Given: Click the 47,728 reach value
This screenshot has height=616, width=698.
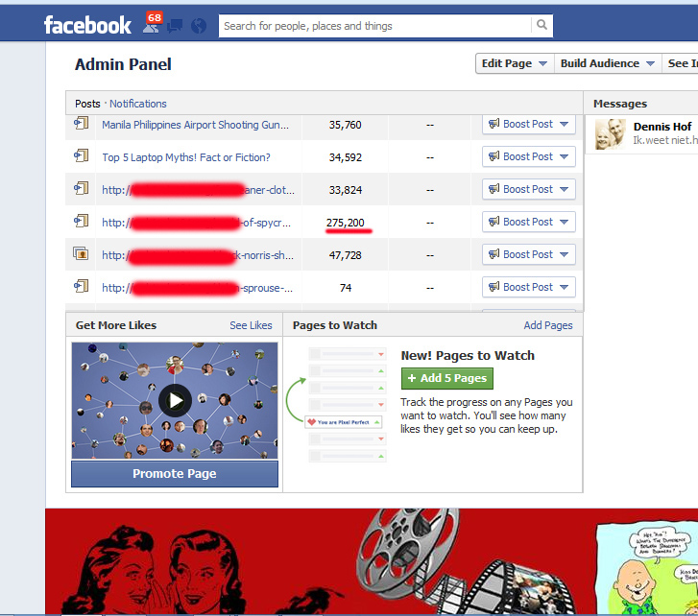Looking at the screenshot, I should pos(346,255).
